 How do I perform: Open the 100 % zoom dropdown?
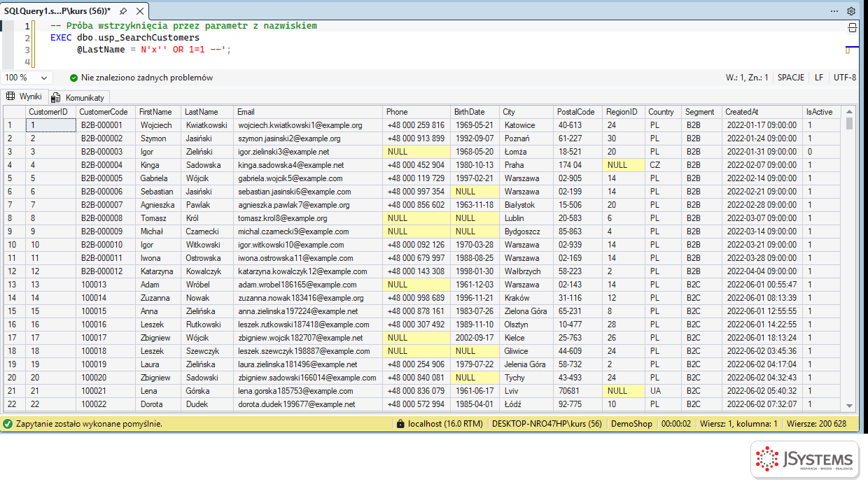27,78
